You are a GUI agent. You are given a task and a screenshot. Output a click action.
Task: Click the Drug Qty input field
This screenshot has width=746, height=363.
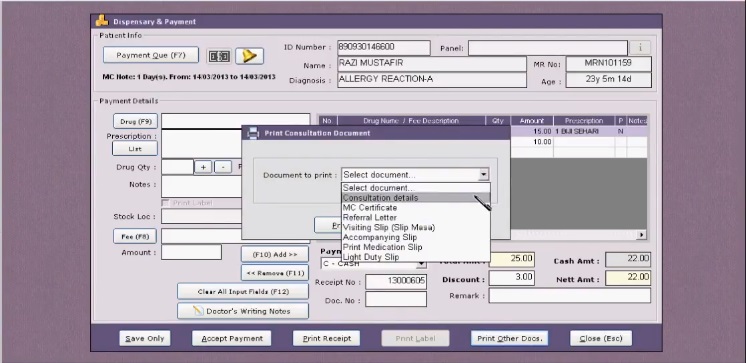tap(177, 167)
